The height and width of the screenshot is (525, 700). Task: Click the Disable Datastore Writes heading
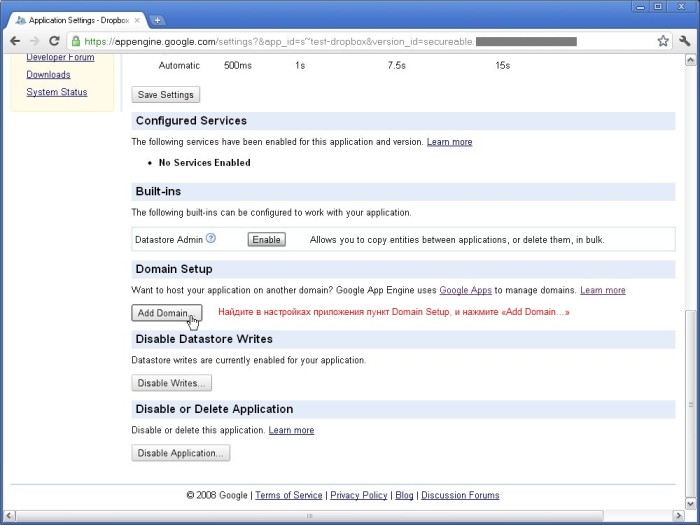point(204,339)
